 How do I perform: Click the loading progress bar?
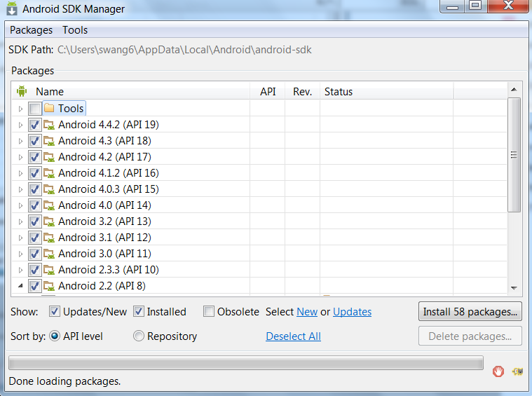click(246, 363)
